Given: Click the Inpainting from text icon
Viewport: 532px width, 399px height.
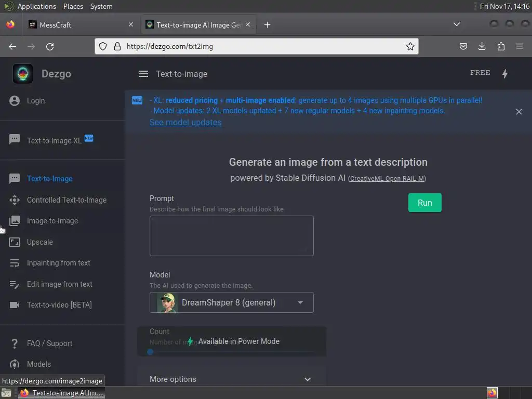Looking at the screenshot, I should pos(15,263).
